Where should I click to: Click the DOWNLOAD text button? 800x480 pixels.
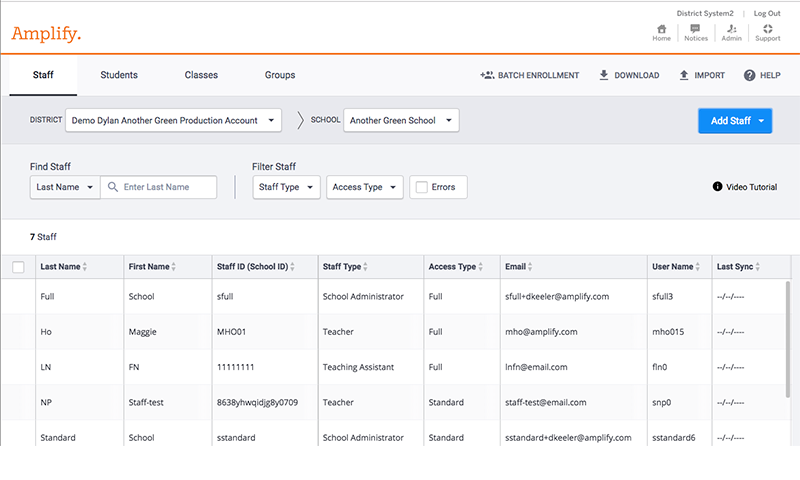(636, 75)
